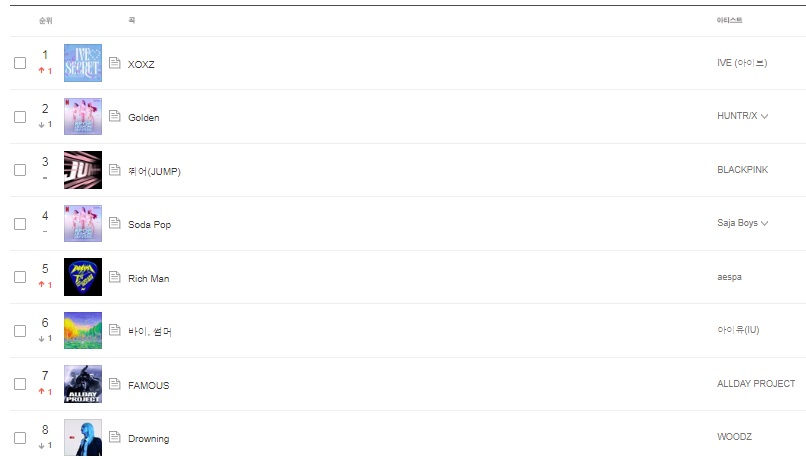The image size is (806, 459).
Task: Expand the HUNTR/X artist dropdown
Action: point(764,116)
